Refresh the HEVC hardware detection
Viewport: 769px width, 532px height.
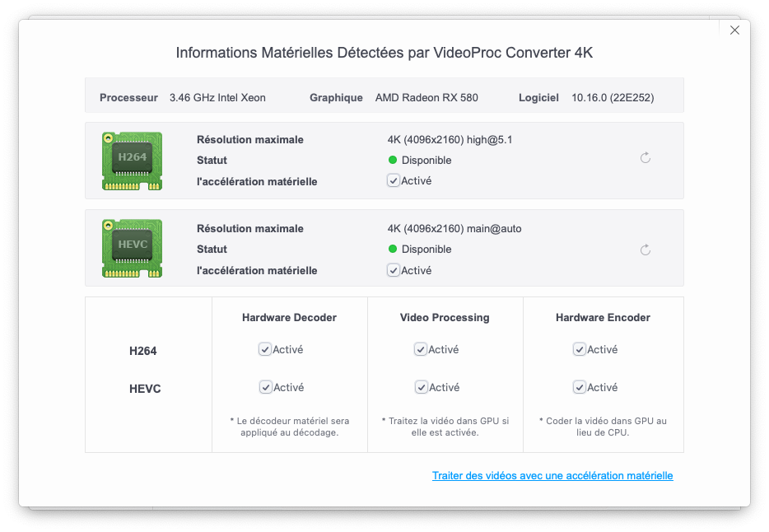click(x=645, y=250)
